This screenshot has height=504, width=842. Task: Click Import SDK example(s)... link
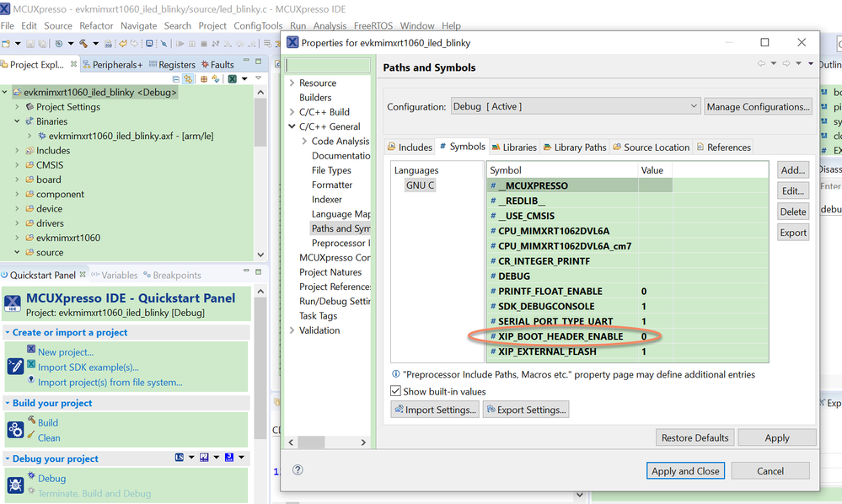click(88, 367)
